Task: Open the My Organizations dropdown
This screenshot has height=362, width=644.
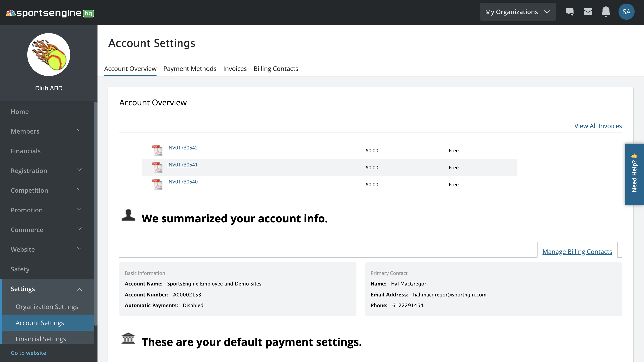Action: (x=517, y=12)
